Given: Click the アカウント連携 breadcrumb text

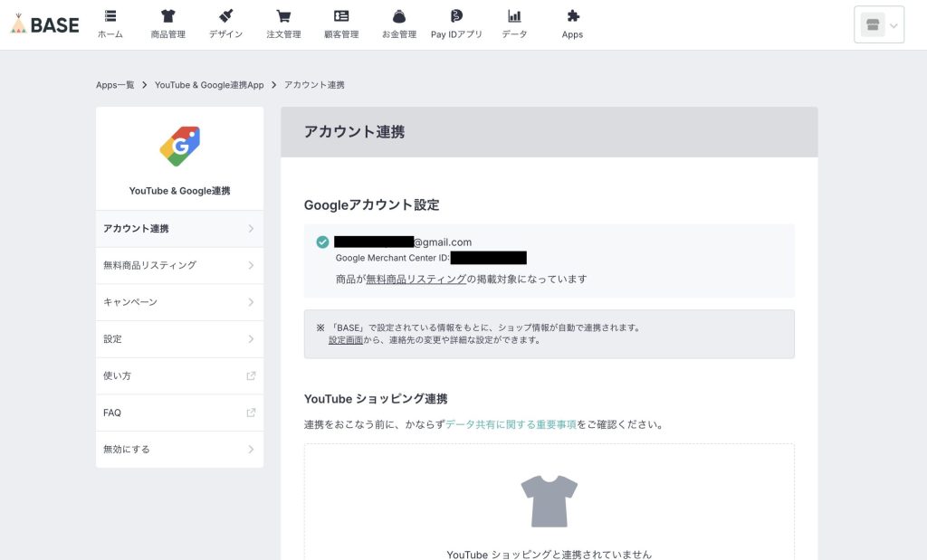Looking at the screenshot, I should [314, 85].
